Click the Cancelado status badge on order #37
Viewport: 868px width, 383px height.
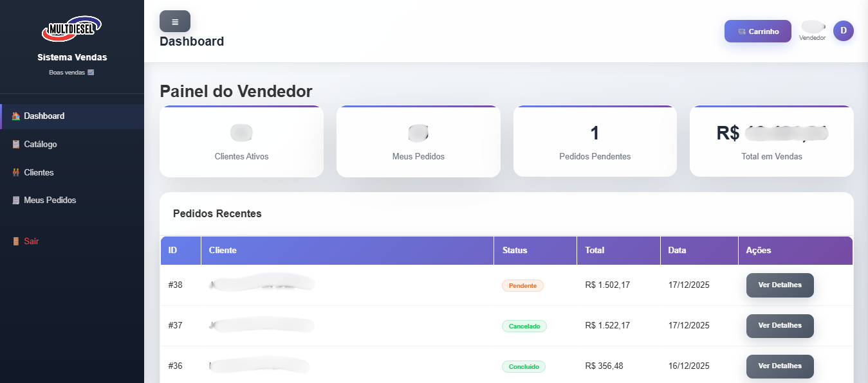tap(524, 326)
